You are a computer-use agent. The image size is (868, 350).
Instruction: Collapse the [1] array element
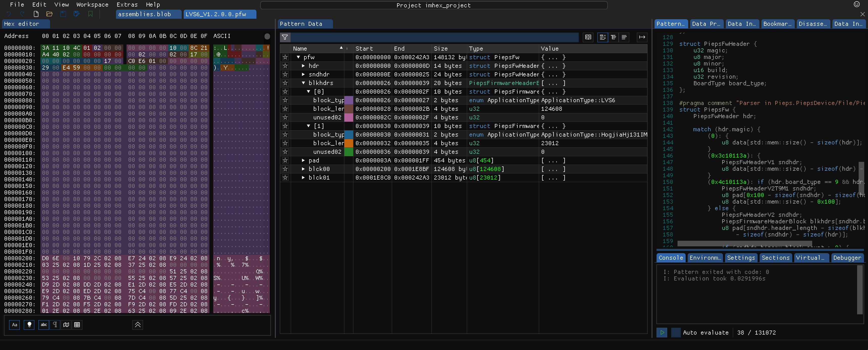(x=309, y=126)
